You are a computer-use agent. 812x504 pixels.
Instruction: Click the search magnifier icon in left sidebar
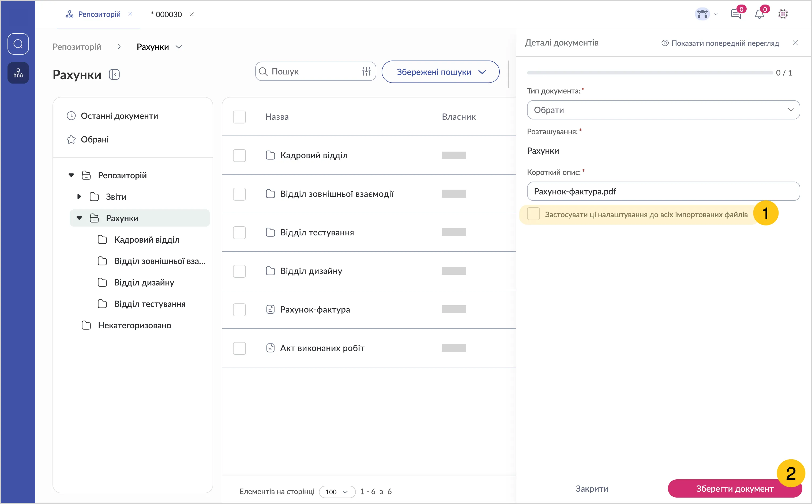coord(18,44)
